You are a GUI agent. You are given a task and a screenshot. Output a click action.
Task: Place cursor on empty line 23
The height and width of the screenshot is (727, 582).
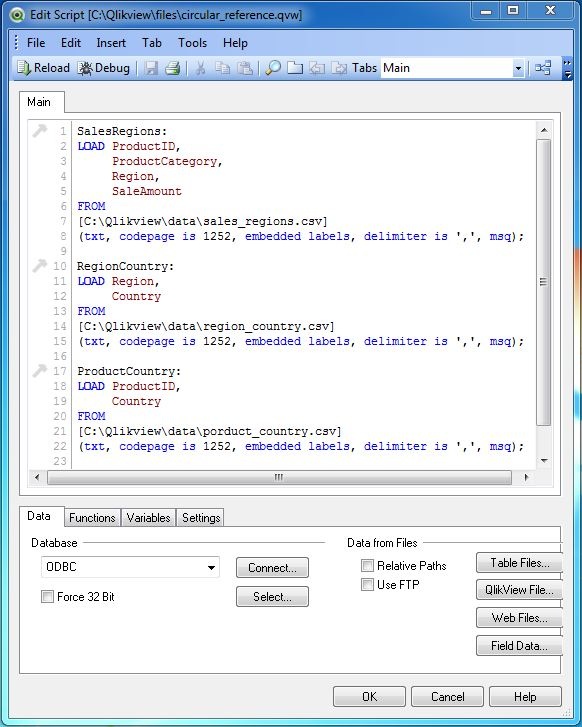point(304,461)
